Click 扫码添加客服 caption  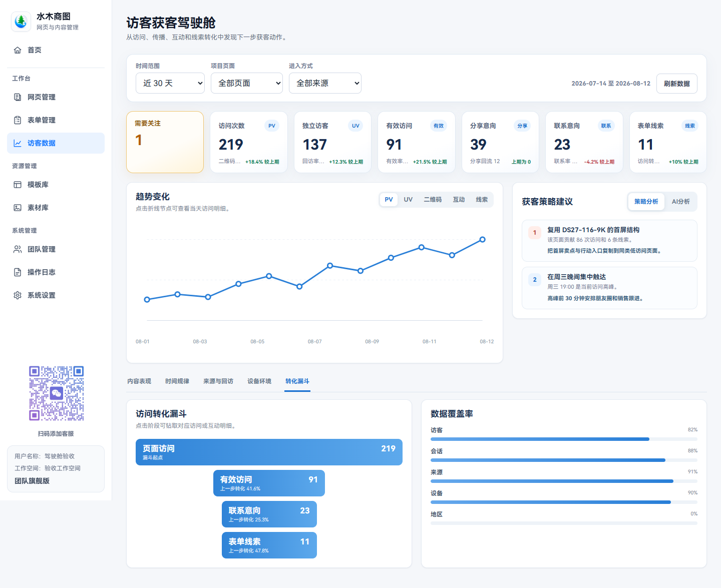coord(56,434)
